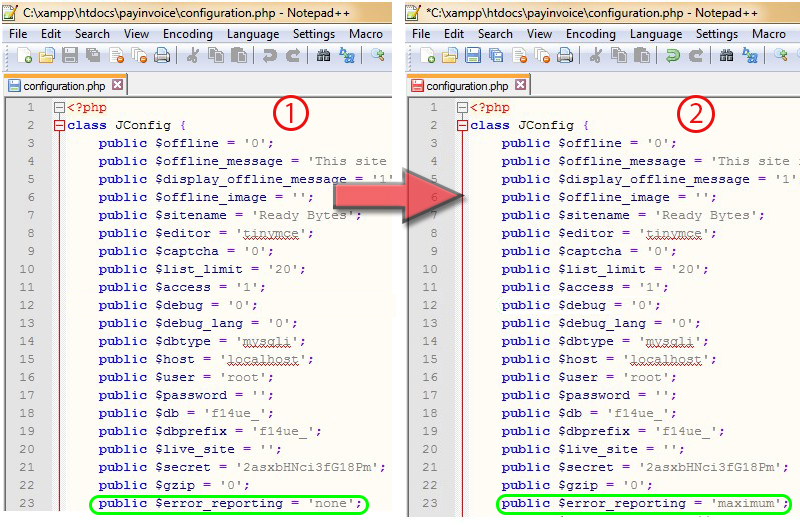Screen dimensions: 800x525
Task: Click Save icon in left Notepad++ window
Action: pyautogui.click(x=70, y=55)
